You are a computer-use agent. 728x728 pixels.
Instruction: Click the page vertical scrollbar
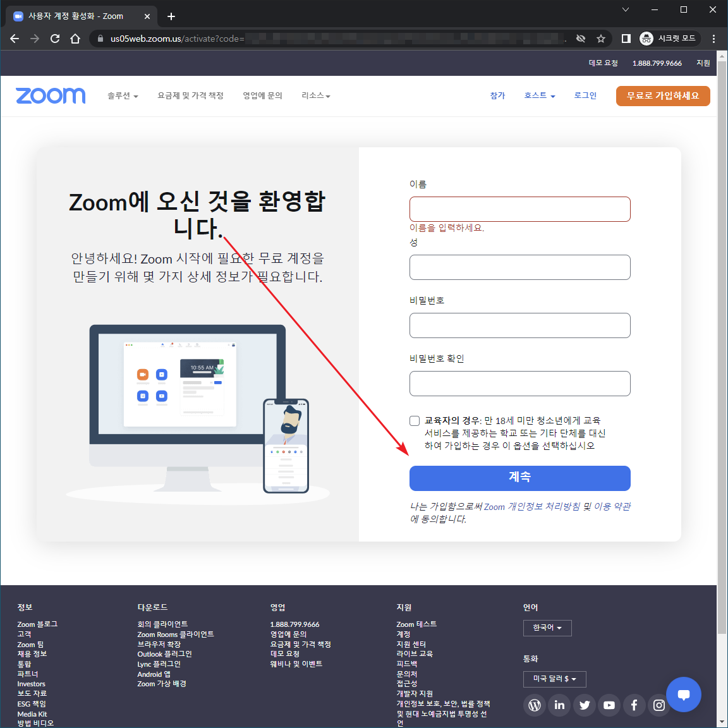722,347
